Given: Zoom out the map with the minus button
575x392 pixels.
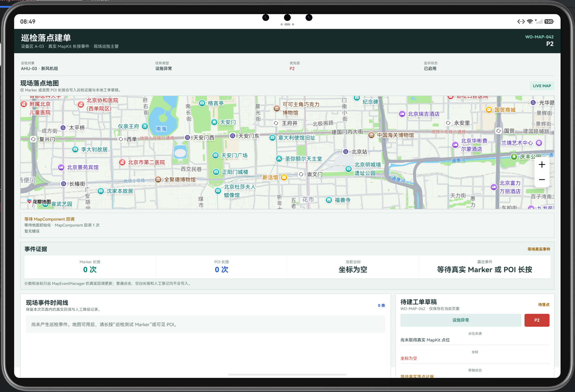Looking at the screenshot, I should pyautogui.click(x=542, y=179).
